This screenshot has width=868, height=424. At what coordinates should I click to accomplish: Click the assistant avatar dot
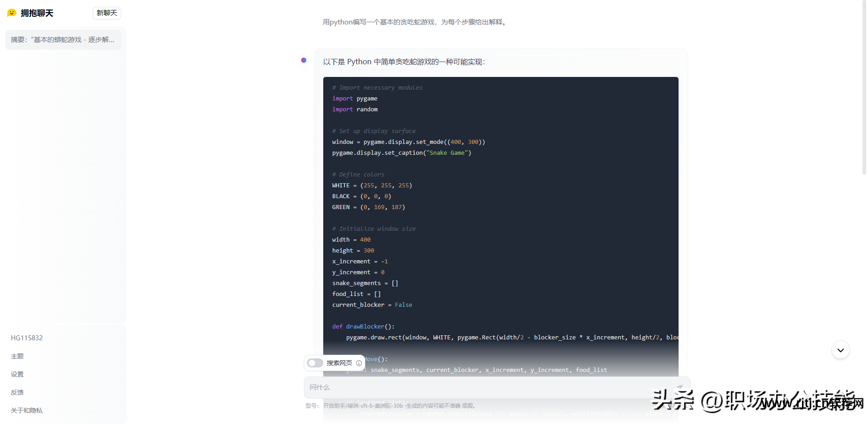tap(304, 60)
